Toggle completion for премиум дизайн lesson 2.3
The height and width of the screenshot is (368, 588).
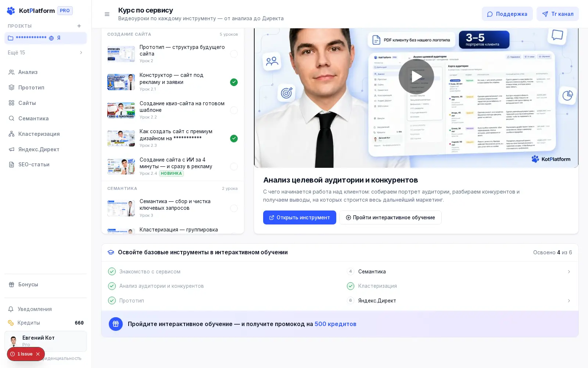(x=234, y=138)
